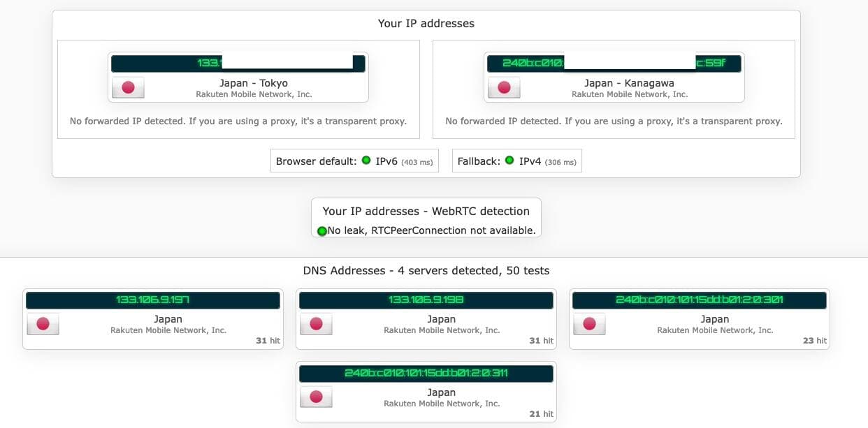Click the flag next to the bottom IPv6 DNS server
868x428 pixels.
pyautogui.click(x=317, y=397)
